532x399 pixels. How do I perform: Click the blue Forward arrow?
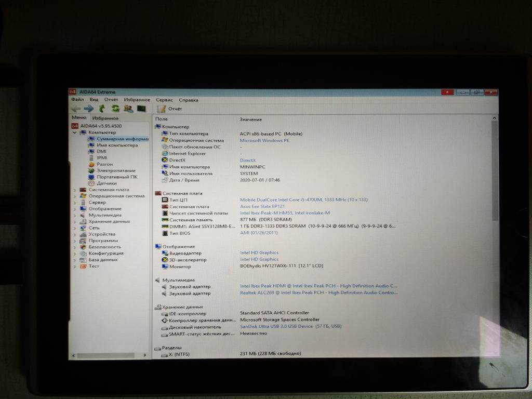point(89,109)
